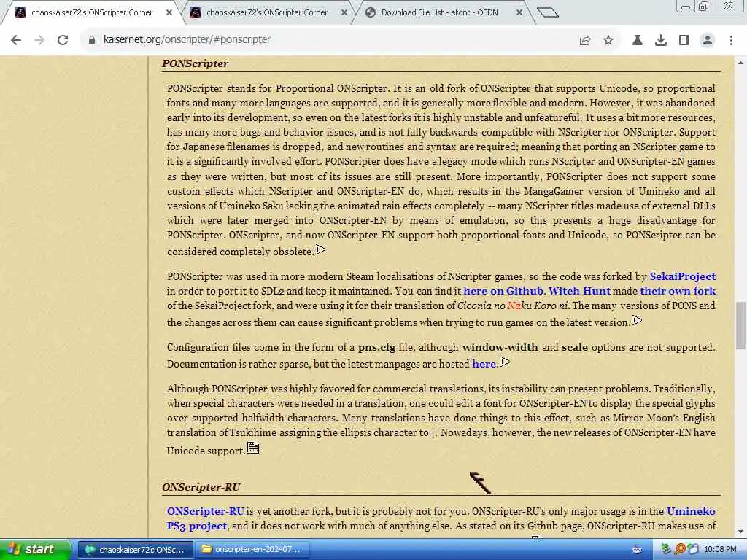Image resolution: width=747 pixels, height=560 pixels.
Task: Focus the kaisernet.org address bar
Action: pos(329,40)
